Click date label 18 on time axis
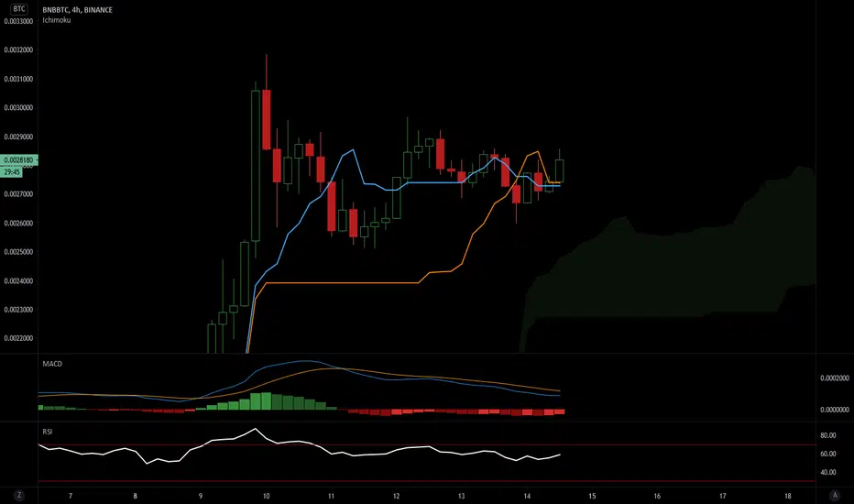 787,496
